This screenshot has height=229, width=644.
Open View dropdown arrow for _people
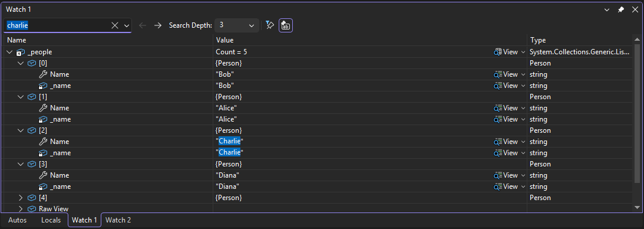pos(523,52)
